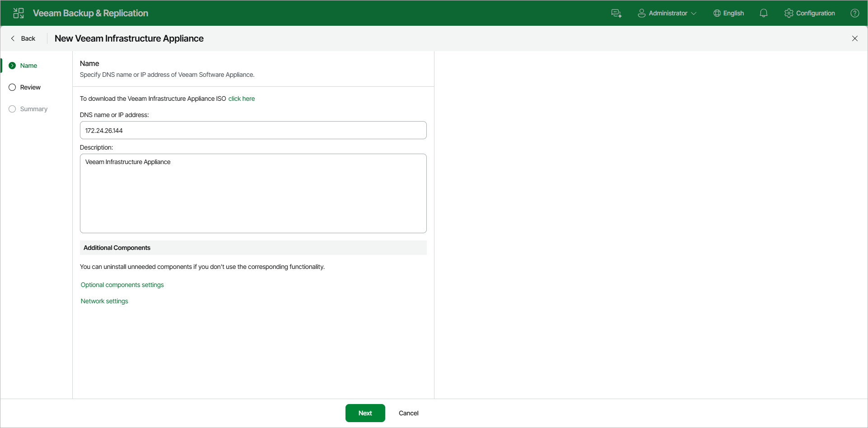Click the Back arrow icon
The image size is (868, 428).
13,38
